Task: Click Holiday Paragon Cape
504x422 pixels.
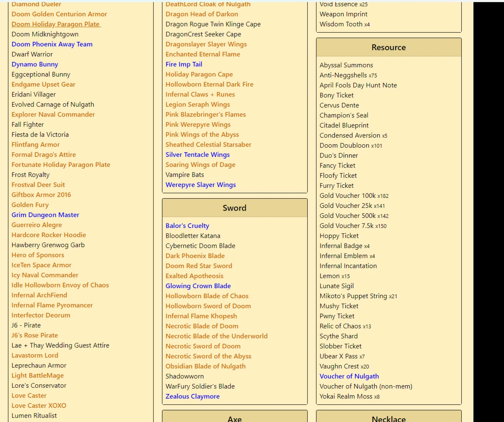Action: tap(199, 74)
